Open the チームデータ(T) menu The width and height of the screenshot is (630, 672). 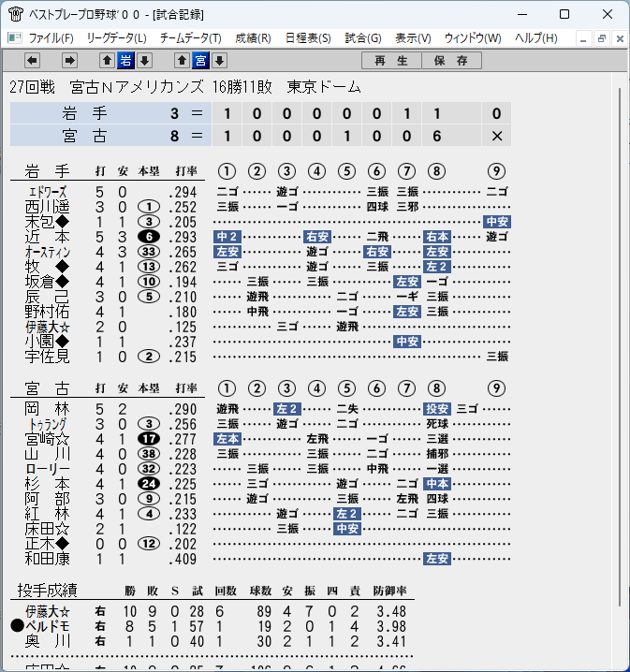pyautogui.click(x=191, y=38)
